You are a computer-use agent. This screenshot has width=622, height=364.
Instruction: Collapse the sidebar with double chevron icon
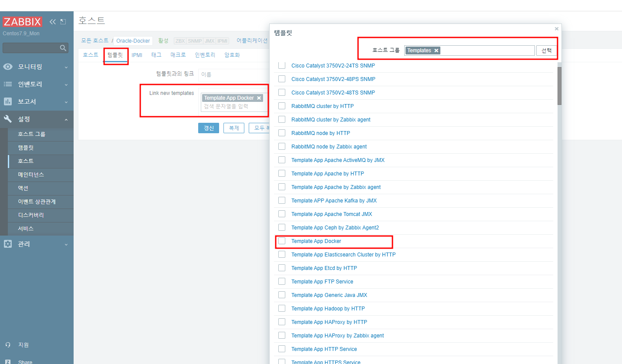coord(53,22)
